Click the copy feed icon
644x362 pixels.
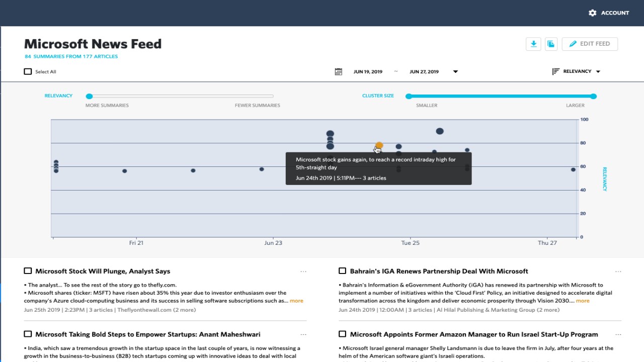coord(551,44)
